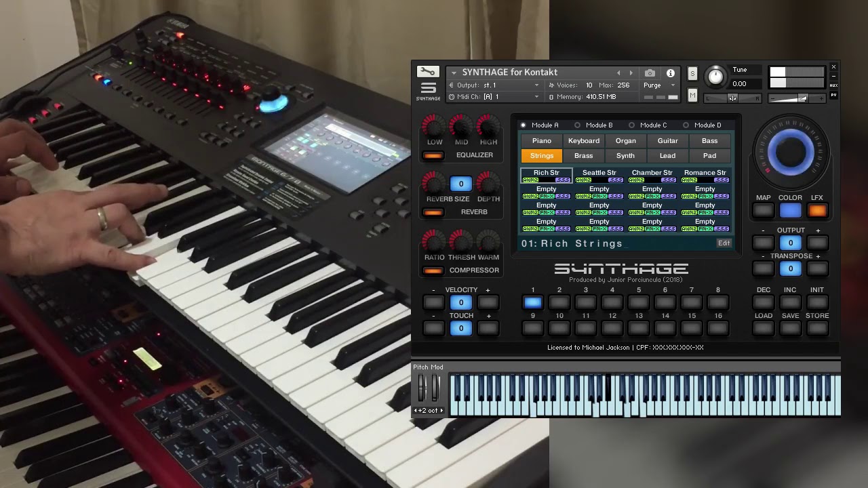The height and width of the screenshot is (488, 868).
Task: Switch to the Keyboard category tab
Action: click(x=584, y=141)
